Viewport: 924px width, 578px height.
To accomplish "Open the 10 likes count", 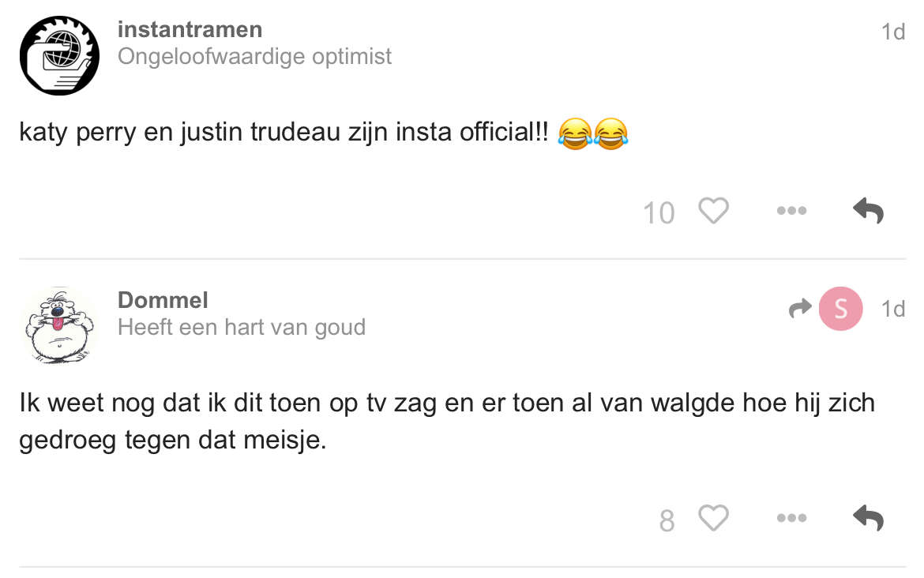I will (659, 213).
